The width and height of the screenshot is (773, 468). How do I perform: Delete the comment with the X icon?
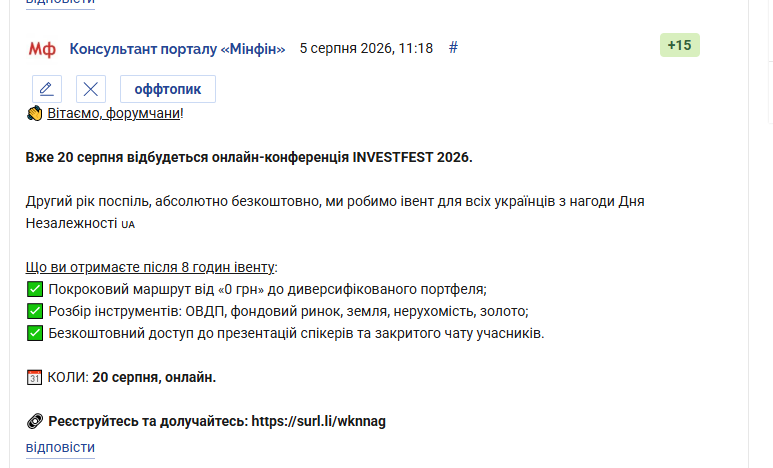click(x=91, y=89)
